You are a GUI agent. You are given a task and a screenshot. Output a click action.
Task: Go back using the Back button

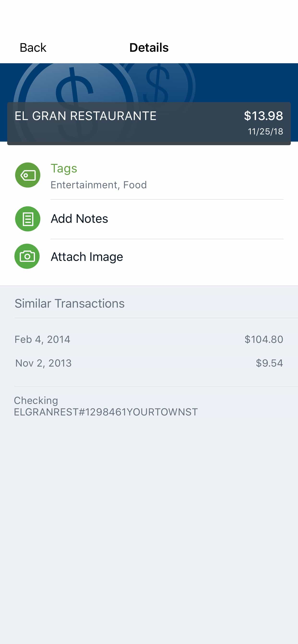(33, 47)
